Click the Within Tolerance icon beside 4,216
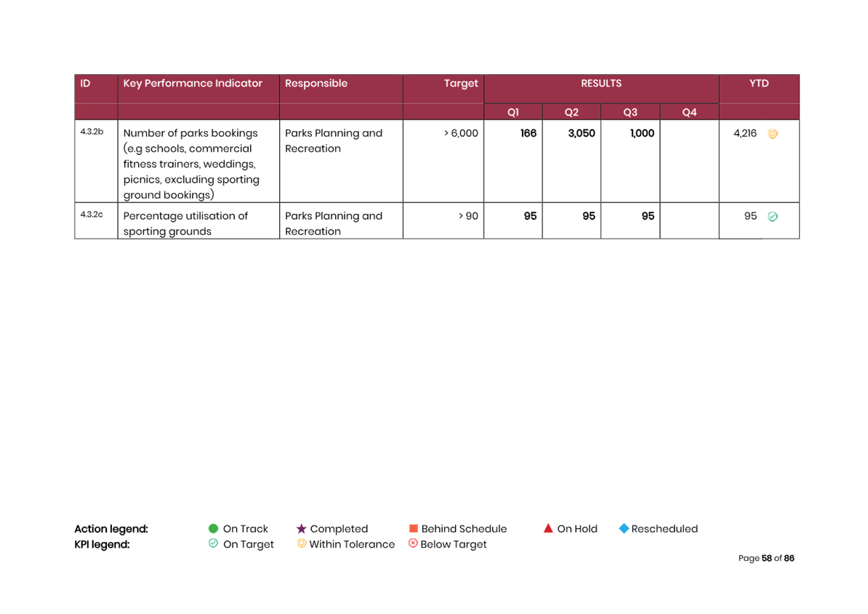 click(773, 134)
